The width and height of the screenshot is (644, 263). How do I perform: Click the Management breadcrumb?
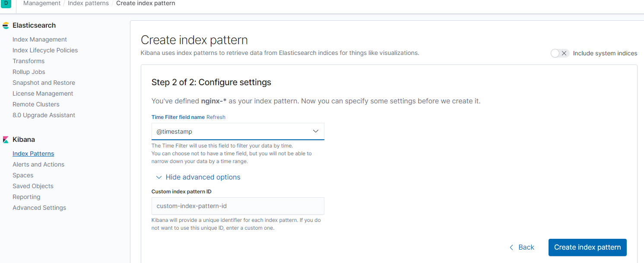tap(42, 3)
